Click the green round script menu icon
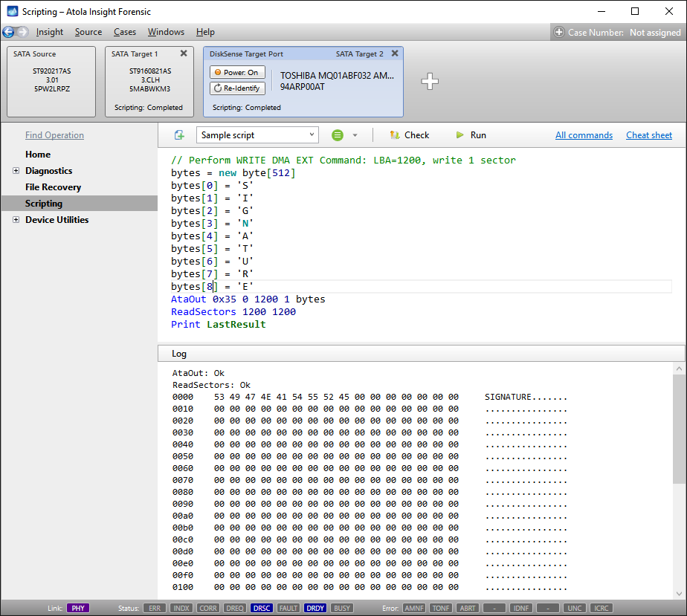Viewport: 687px width, 616px height. tap(338, 134)
